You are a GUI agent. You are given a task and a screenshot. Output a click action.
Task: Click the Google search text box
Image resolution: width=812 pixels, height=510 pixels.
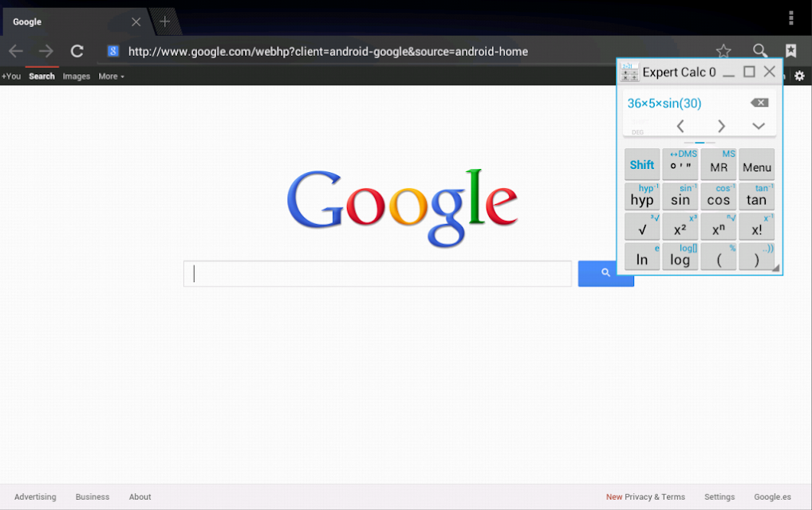[x=377, y=273]
